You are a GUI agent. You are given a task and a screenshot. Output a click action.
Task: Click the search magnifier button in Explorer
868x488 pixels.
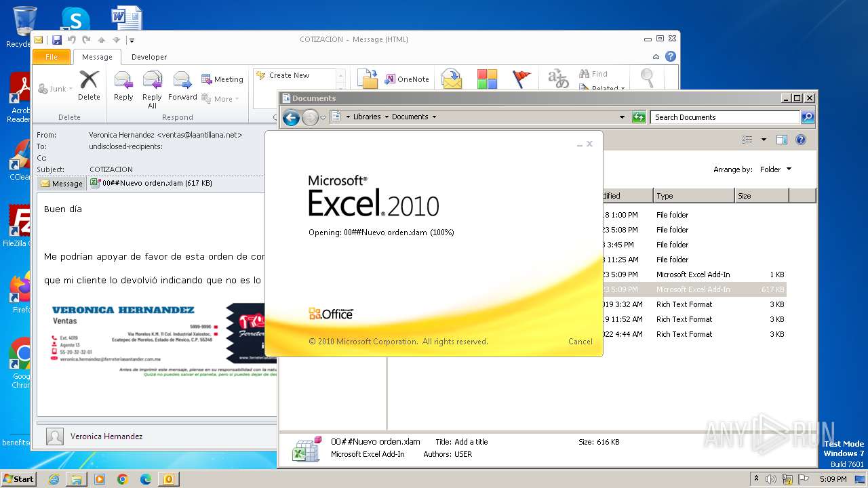coord(807,117)
